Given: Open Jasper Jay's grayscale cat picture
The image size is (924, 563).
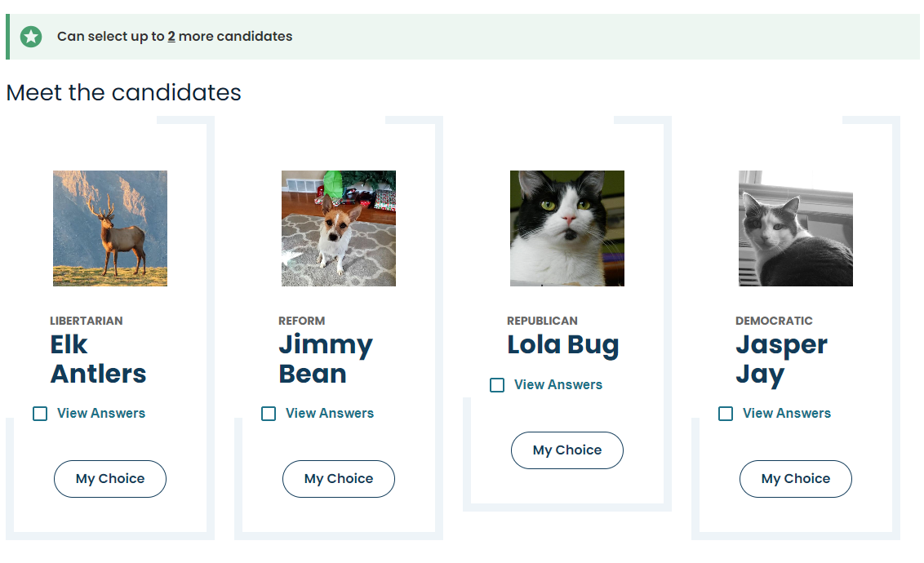Looking at the screenshot, I should tap(796, 228).
